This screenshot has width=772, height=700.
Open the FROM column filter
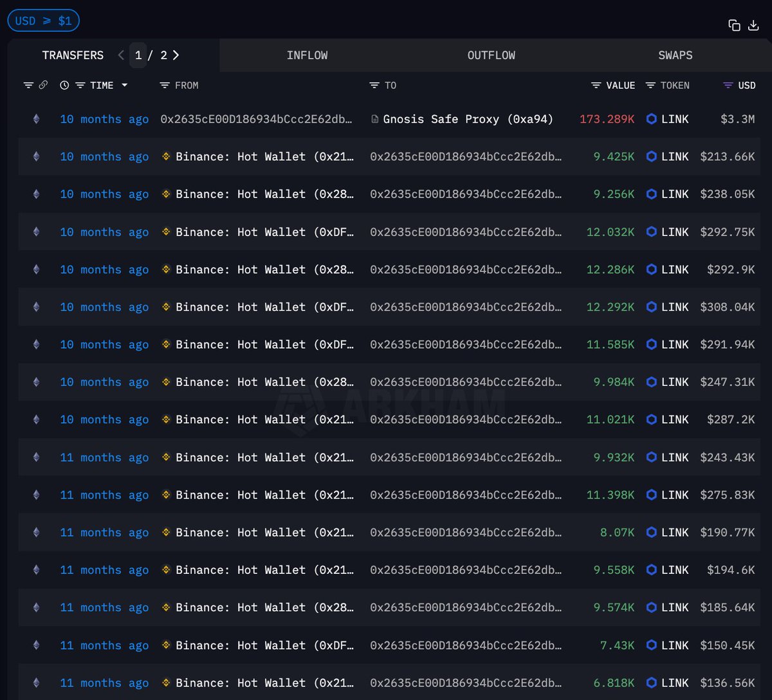165,85
